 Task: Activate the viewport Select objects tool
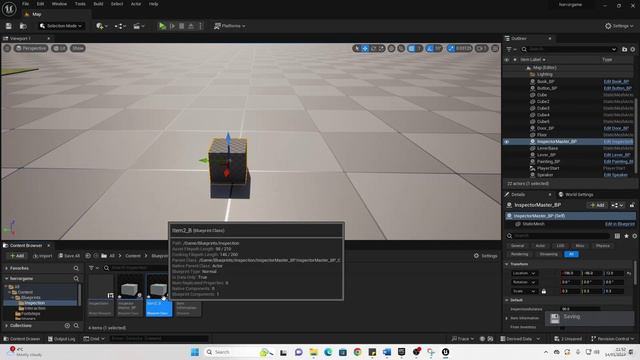[x=357, y=48]
